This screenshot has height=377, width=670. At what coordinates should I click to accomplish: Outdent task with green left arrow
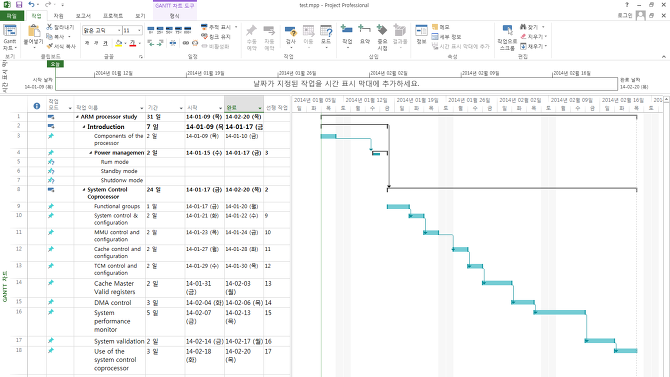151,43
